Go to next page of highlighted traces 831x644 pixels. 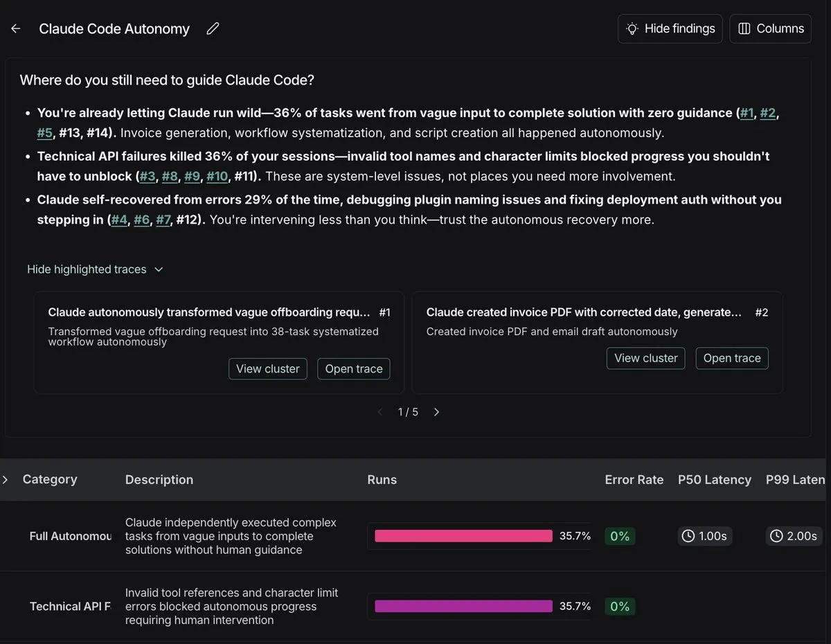(x=436, y=412)
